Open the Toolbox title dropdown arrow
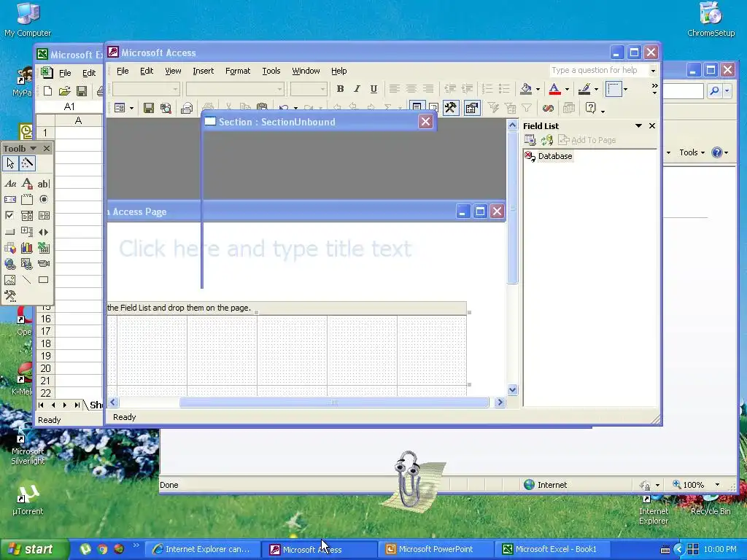The height and width of the screenshot is (560, 747). [34, 149]
